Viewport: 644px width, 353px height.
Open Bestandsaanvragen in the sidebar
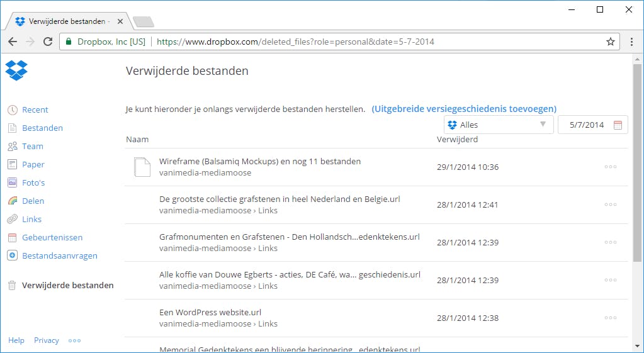point(60,255)
